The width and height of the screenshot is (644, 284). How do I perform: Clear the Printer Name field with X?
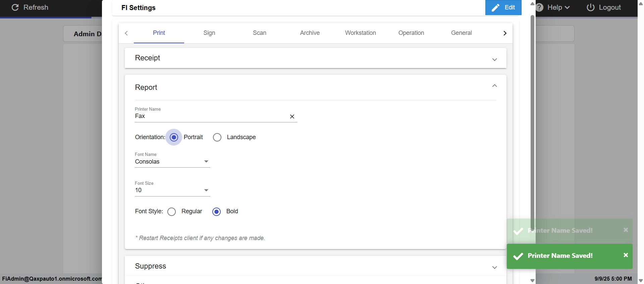coord(292,116)
